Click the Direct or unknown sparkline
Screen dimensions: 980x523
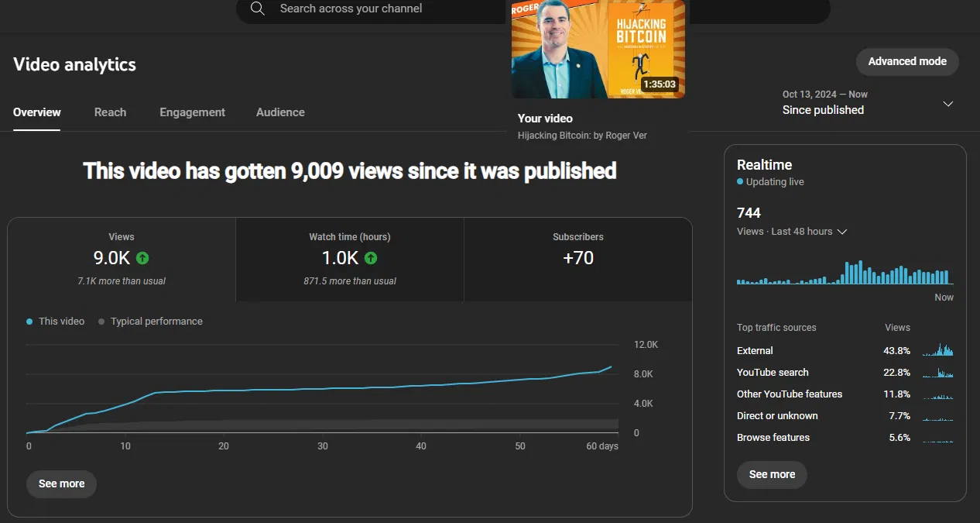[x=937, y=418]
